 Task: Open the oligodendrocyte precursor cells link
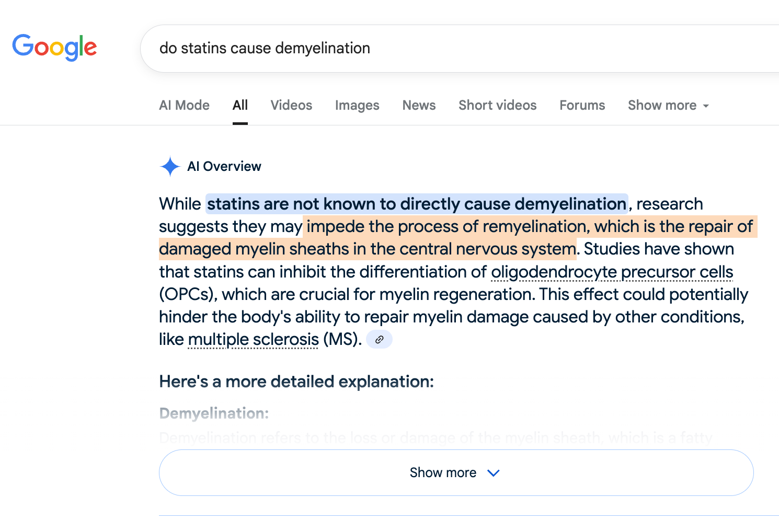[x=612, y=272]
